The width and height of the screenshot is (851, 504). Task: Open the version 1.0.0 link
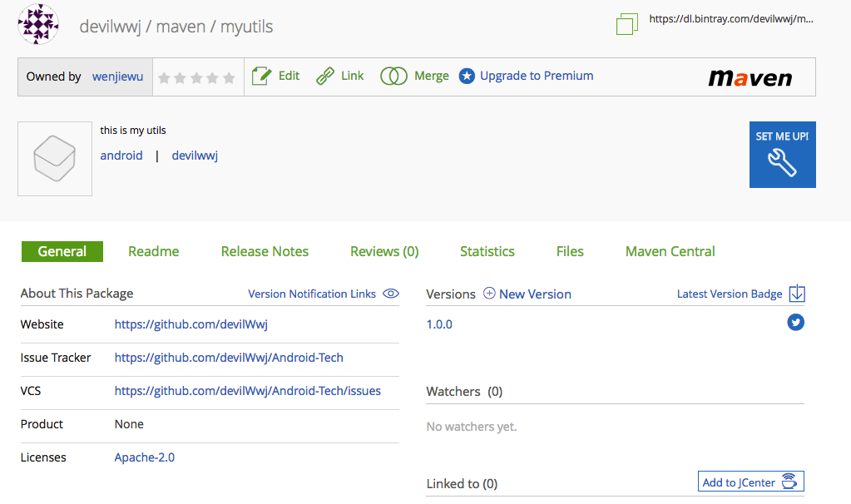439,324
